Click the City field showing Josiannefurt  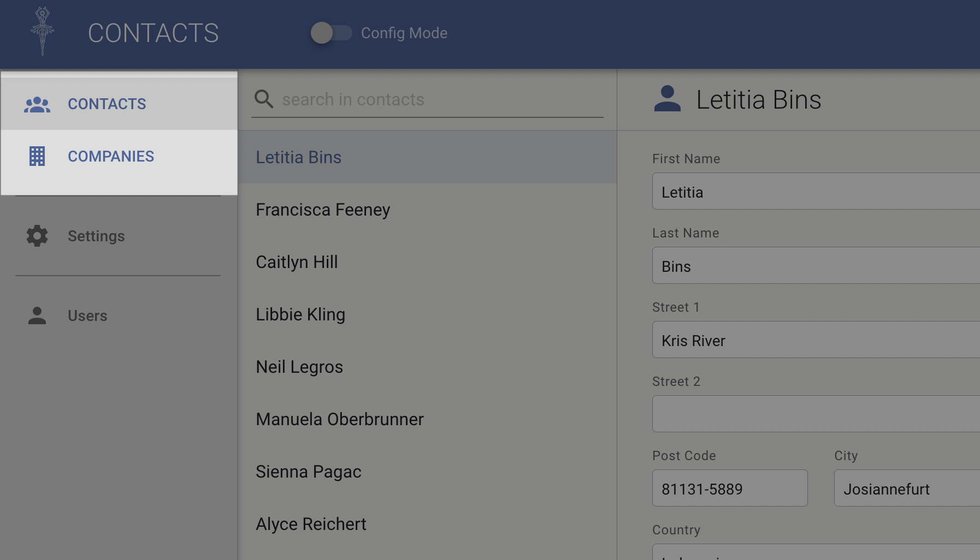[x=907, y=488]
